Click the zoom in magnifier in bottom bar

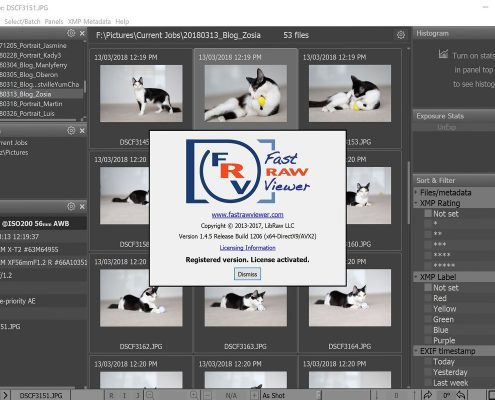click(194, 395)
